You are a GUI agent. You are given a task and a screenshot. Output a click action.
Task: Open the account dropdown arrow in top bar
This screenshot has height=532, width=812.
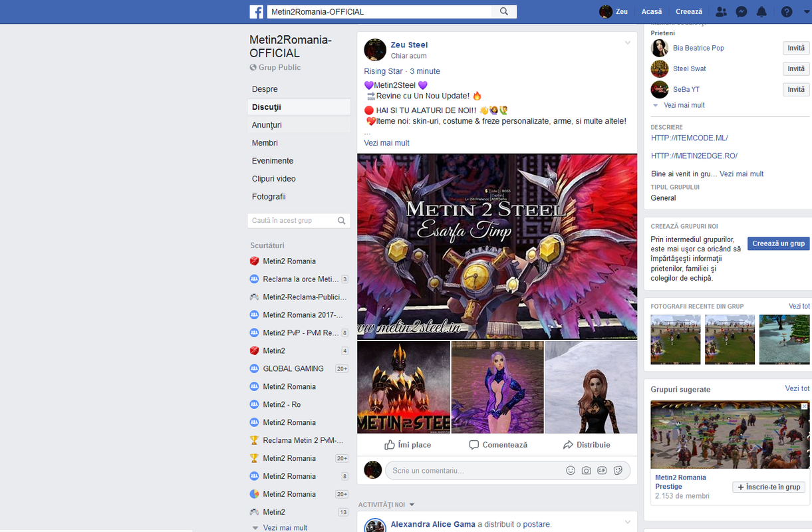click(807, 12)
